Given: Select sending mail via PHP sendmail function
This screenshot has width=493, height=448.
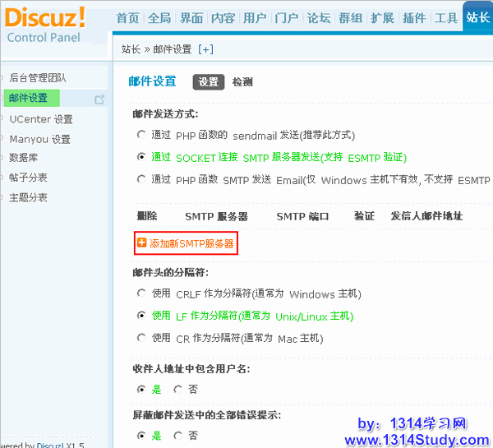Looking at the screenshot, I should [141, 135].
